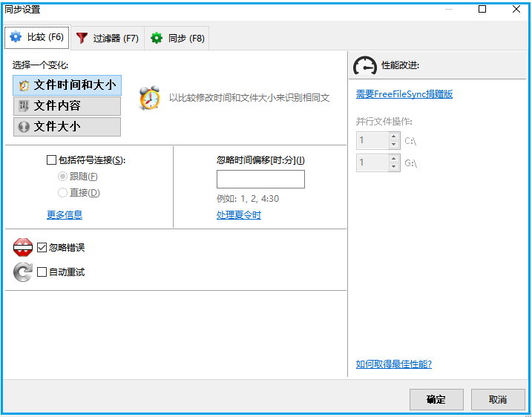Maximize the 同步设置 window

coord(482,9)
